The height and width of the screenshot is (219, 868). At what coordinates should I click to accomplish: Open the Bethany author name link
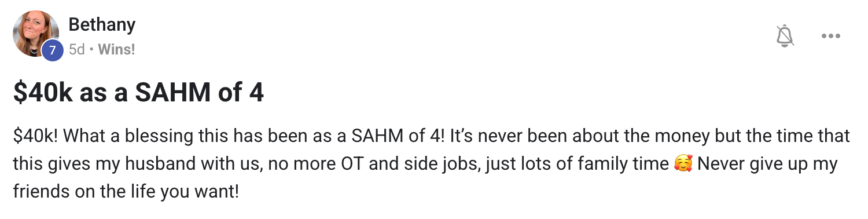point(102,24)
